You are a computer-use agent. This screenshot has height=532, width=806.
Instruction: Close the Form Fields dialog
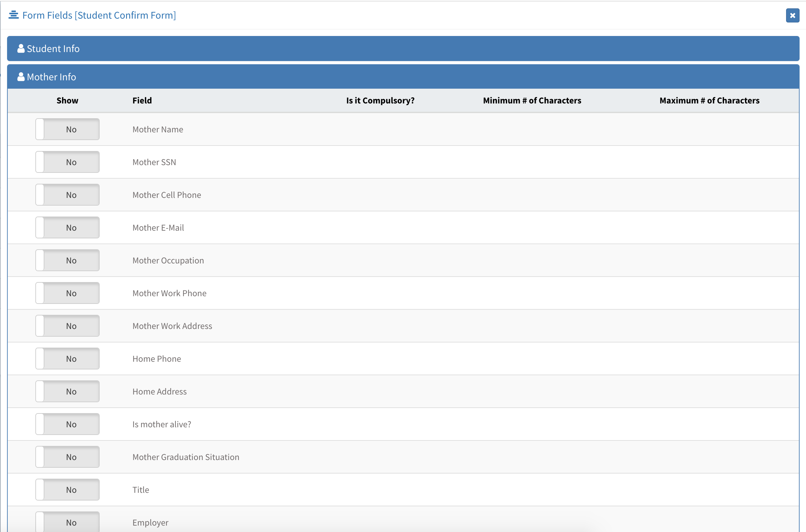pyautogui.click(x=792, y=15)
